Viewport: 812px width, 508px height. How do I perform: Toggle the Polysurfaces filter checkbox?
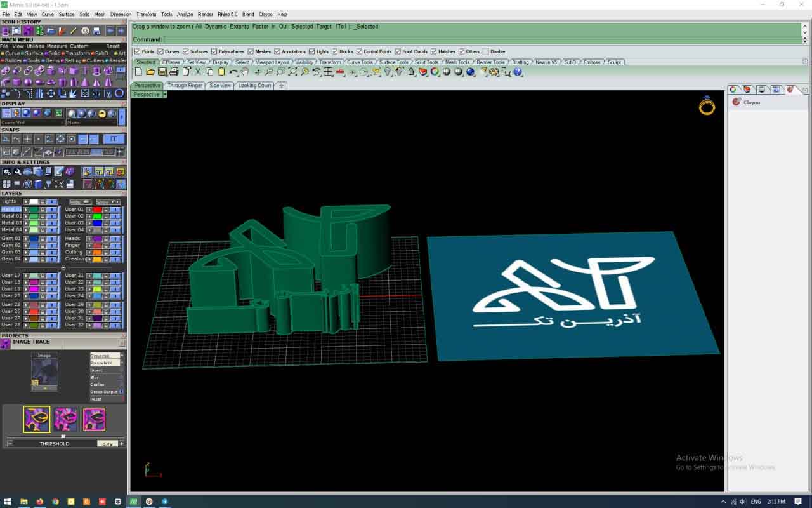(214, 51)
